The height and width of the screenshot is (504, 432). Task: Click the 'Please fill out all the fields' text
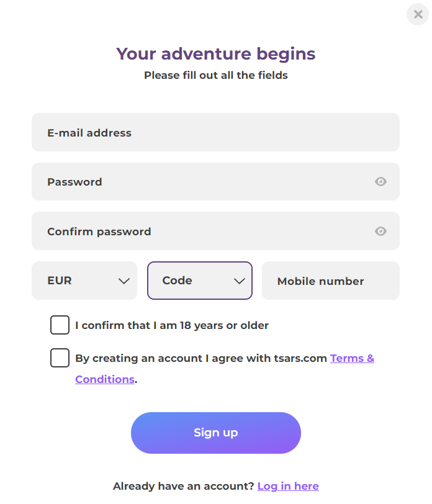pyautogui.click(x=215, y=76)
